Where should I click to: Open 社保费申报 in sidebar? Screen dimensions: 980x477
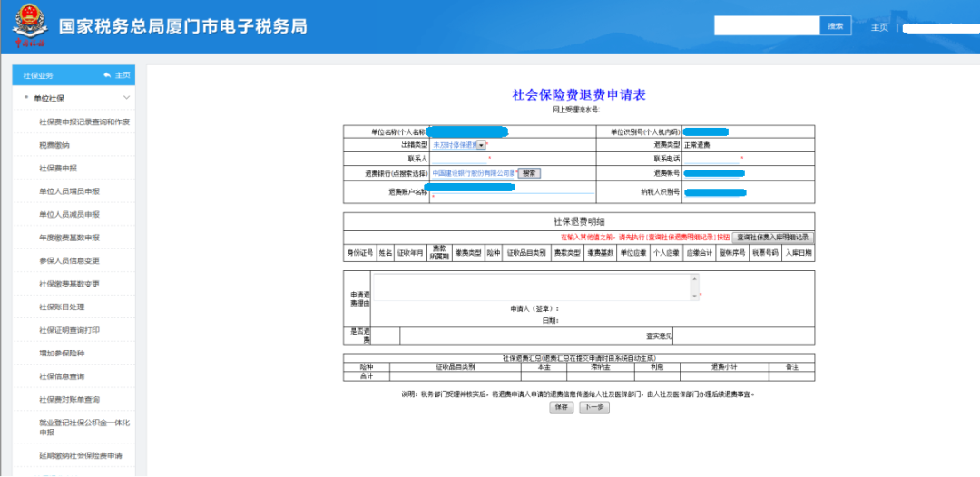coord(58,168)
